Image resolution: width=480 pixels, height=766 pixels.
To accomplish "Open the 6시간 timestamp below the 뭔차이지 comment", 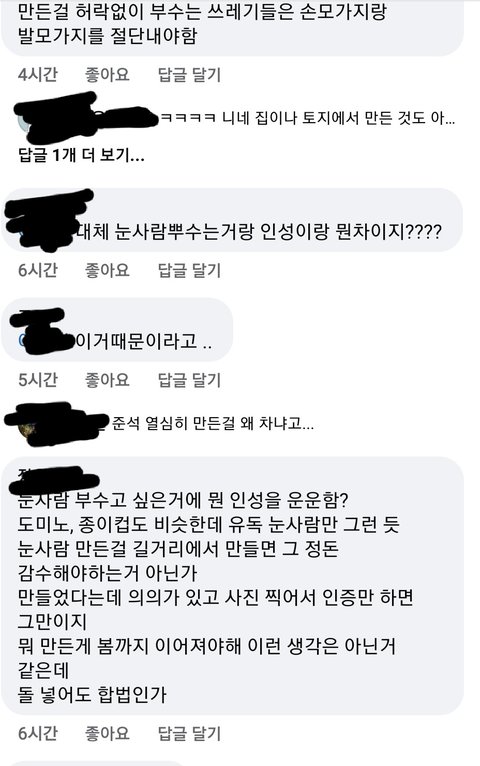I will tap(38, 270).
